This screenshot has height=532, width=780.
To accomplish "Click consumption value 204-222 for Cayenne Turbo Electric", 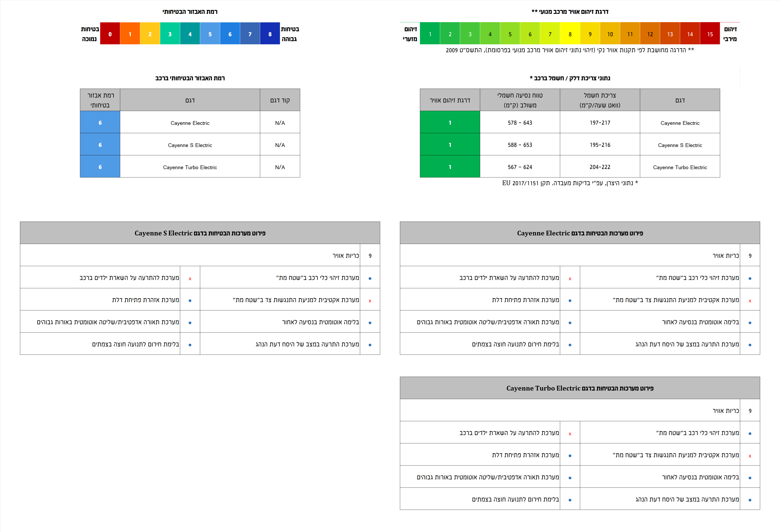I will (x=600, y=167).
